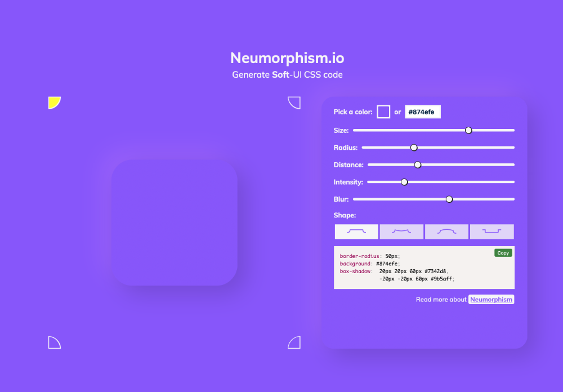Click the Intensity slider handle
The width and height of the screenshot is (563, 392).
404,182
